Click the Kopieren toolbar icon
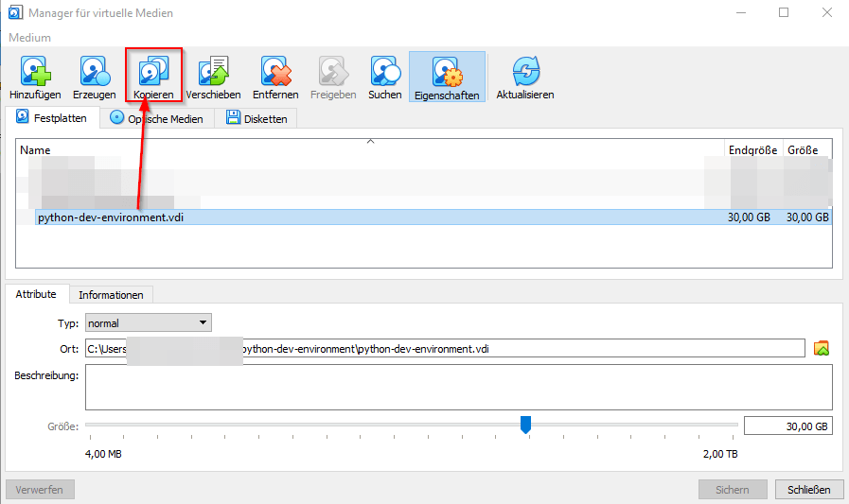Viewport: 849px width, 504px height. pyautogui.click(x=153, y=73)
